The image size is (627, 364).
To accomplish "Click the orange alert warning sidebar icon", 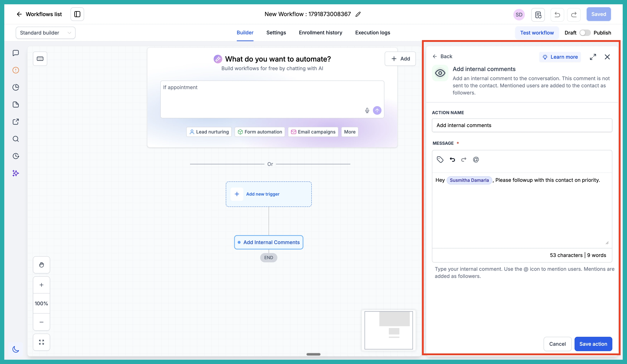I will 16,70.
